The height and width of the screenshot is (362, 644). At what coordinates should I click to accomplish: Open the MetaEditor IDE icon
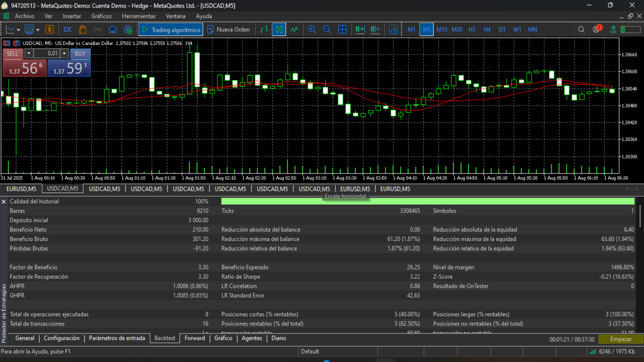[67, 29]
